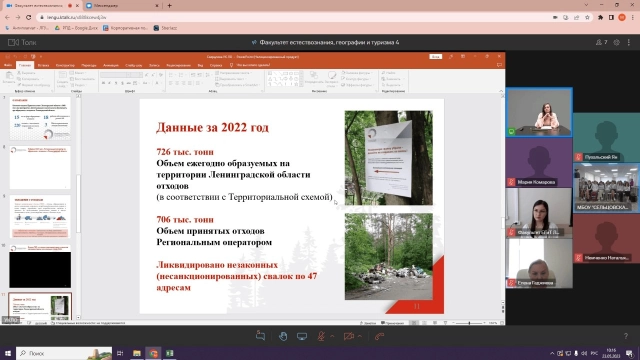Open the Chrome extensions puzzle icon
Image resolution: width=640 pixels, height=360 pixels.
[600, 18]
